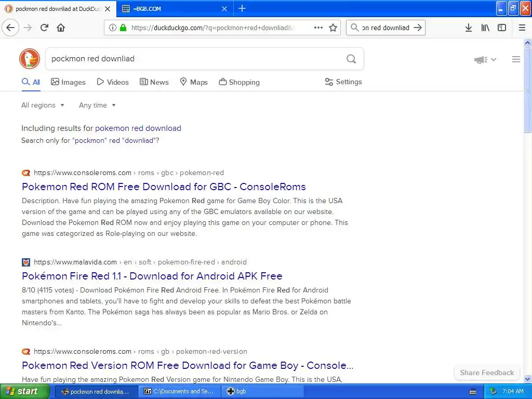Click the browser address bar URL
This screenshot has height=399, width=532.
(213, 28)
